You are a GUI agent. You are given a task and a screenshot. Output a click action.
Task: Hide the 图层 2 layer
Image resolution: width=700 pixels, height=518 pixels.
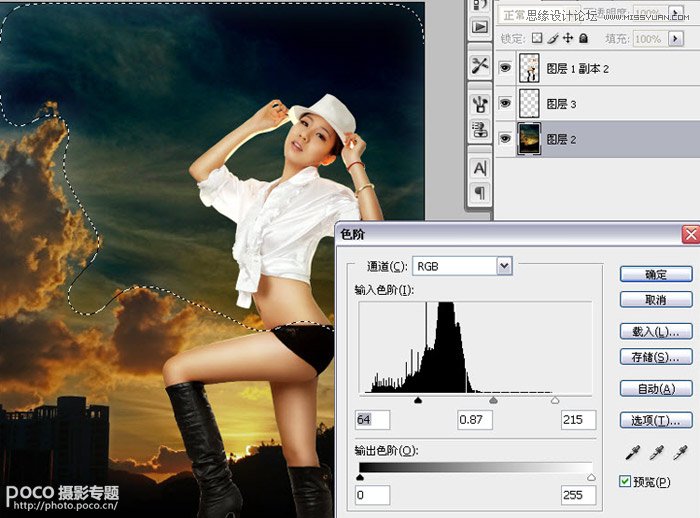click(505, 139)
